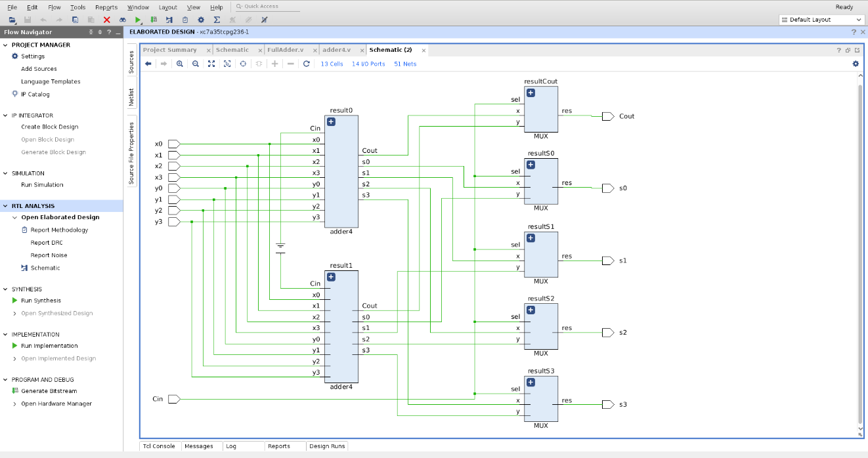Viewport: 868px width, 458px height.
Task: Switch to the FullAdder.v tab
Action: click(286, 50)
